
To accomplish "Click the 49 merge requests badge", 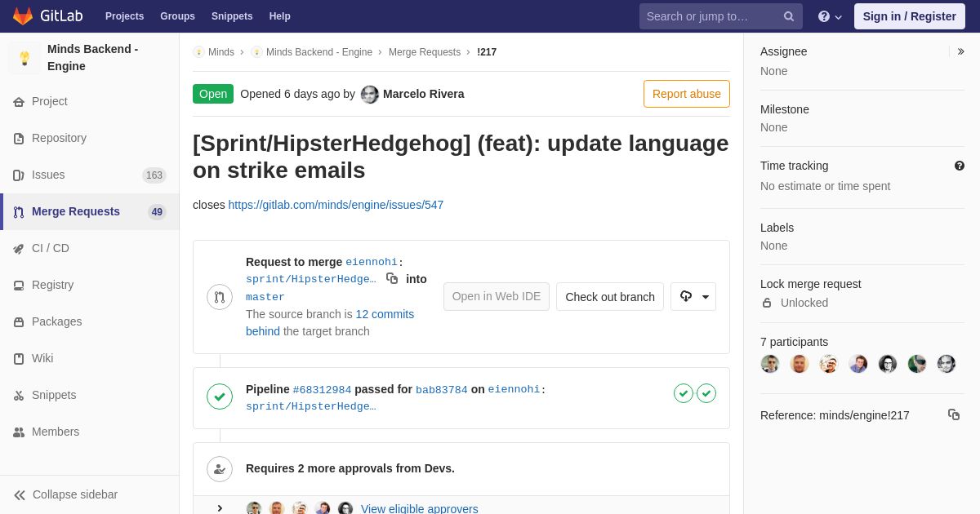I will click(157, 212).
